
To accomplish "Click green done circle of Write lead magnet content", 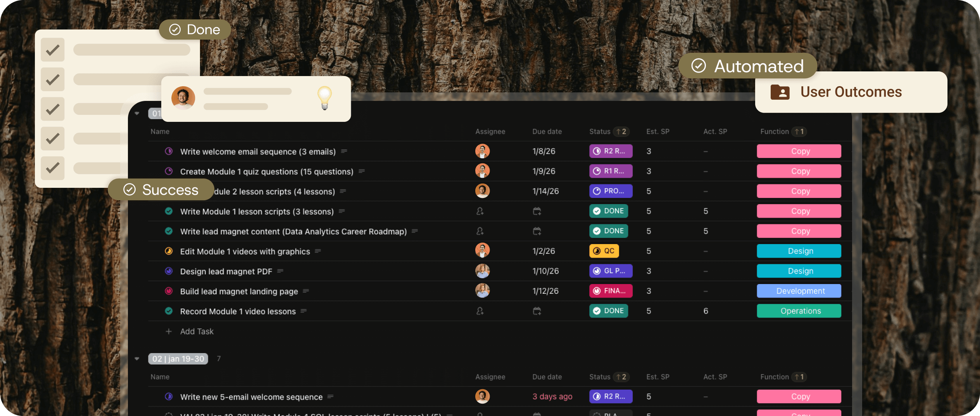I will pos(169,231).
